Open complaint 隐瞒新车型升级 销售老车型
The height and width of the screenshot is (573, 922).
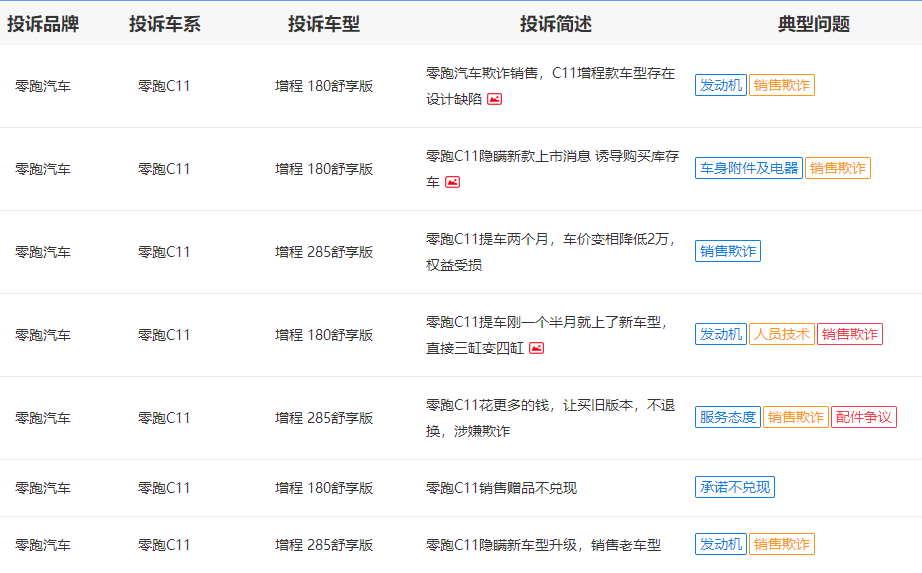pos(543,545)
